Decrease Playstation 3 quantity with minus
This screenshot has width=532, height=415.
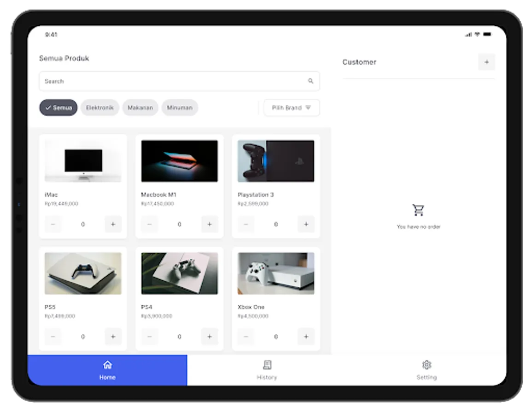tap(246, 224)
